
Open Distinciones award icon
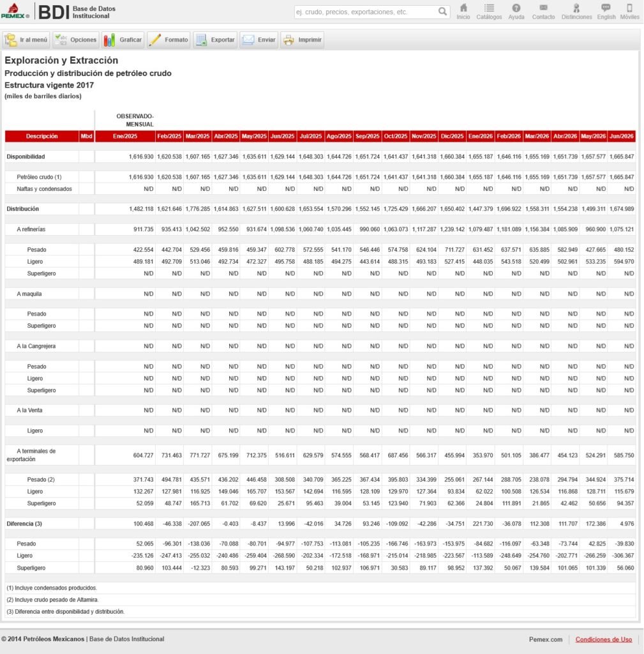[x=576, y=11]
